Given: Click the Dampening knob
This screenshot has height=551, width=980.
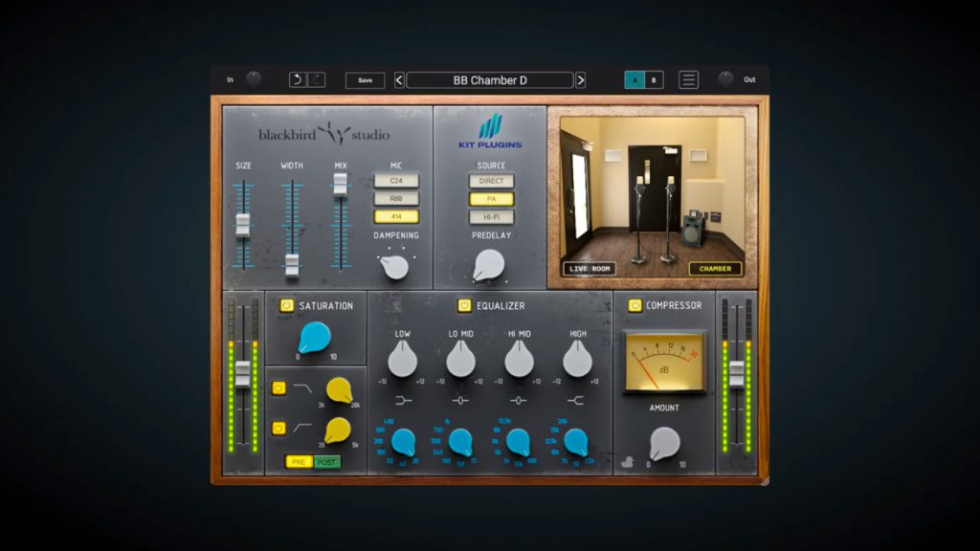Looking at the screenshot, I should pyautogui.click(x=394, y=267).
